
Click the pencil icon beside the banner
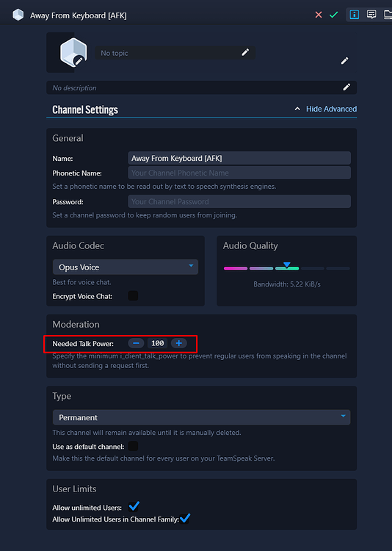(x=344, y=61)
